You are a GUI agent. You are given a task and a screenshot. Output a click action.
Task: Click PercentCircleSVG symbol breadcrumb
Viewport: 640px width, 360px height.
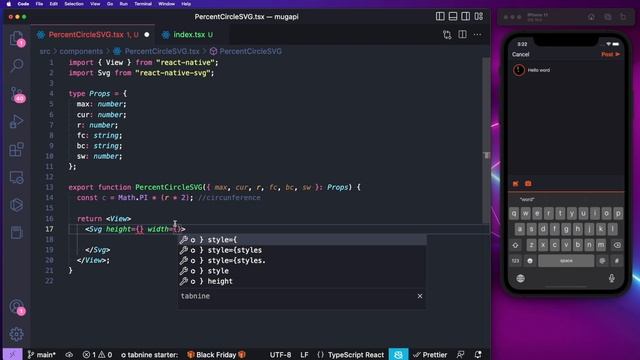[x=250, y=51]
